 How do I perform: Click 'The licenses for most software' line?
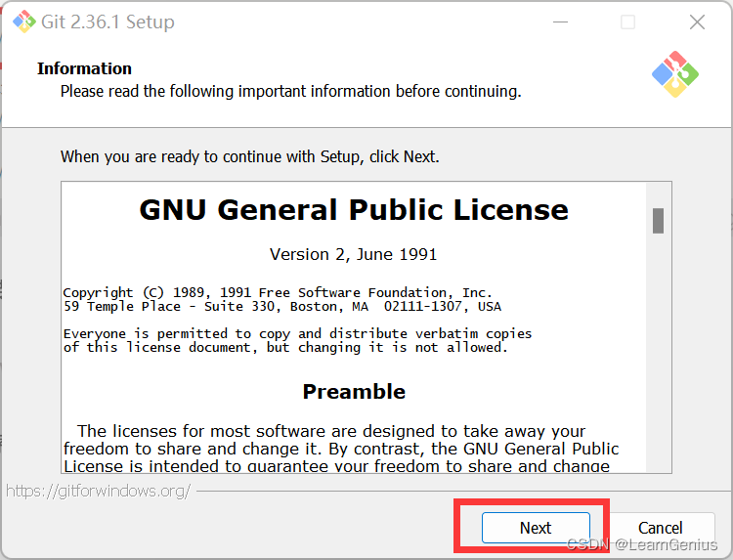pos(331,431)
